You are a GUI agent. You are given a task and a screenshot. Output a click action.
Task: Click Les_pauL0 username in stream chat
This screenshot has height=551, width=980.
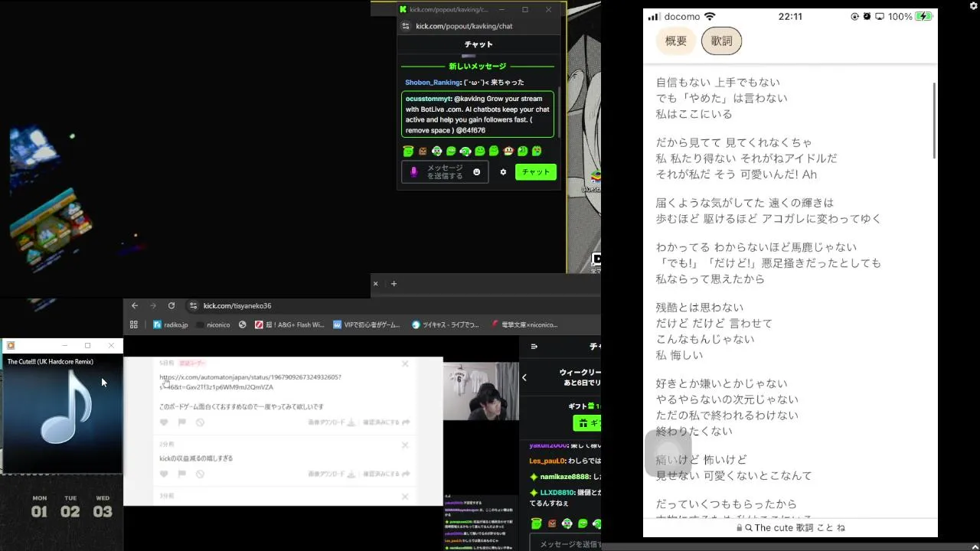[547, 461]
